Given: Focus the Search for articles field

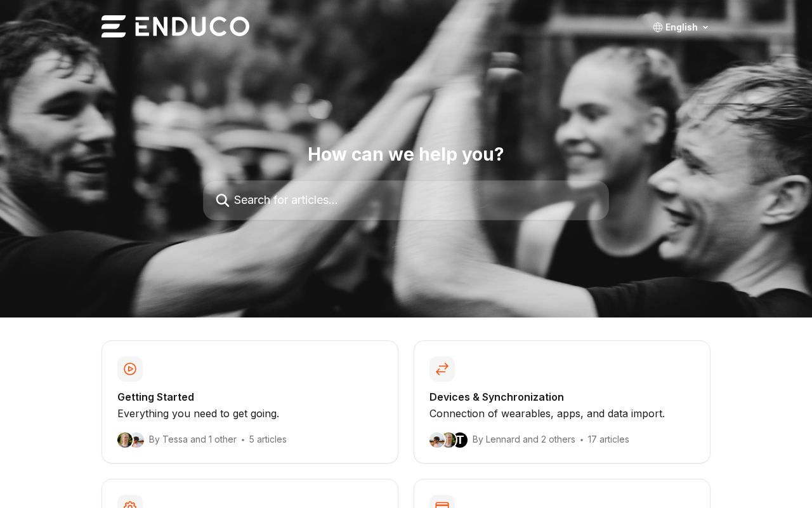Looking at the screenshot, I should click(x=406, y=201).
